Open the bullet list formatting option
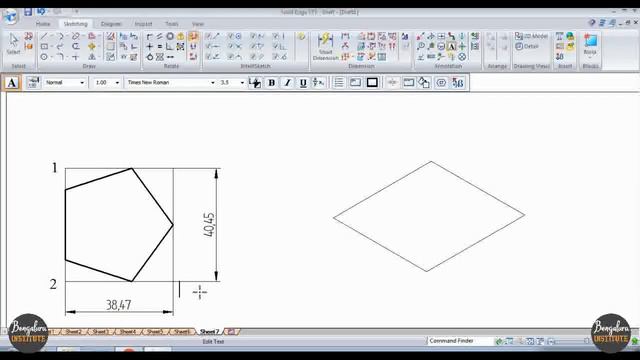The image size is (640, 360). [x=339, y=82]
